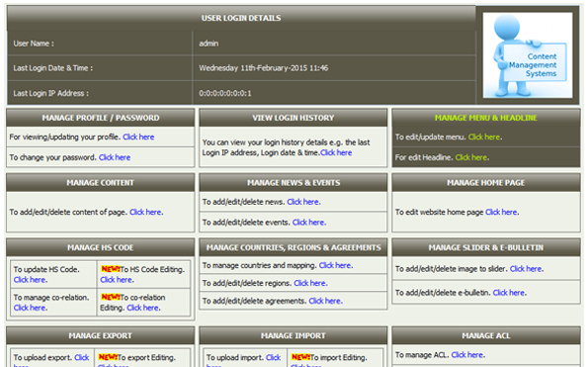The image size is (588, 367).
Task: Click the Content Management Systems logo image
Action: pyautogui.click(x=528, y=55)
